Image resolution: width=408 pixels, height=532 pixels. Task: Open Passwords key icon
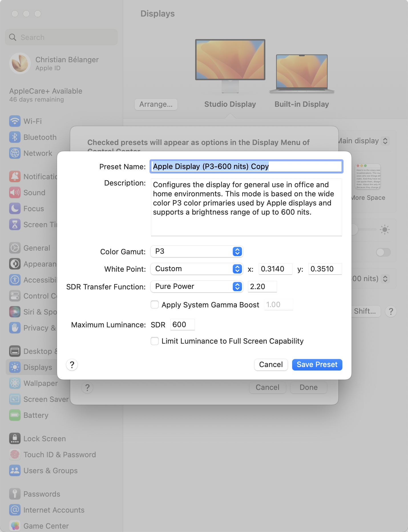point(15,494)
